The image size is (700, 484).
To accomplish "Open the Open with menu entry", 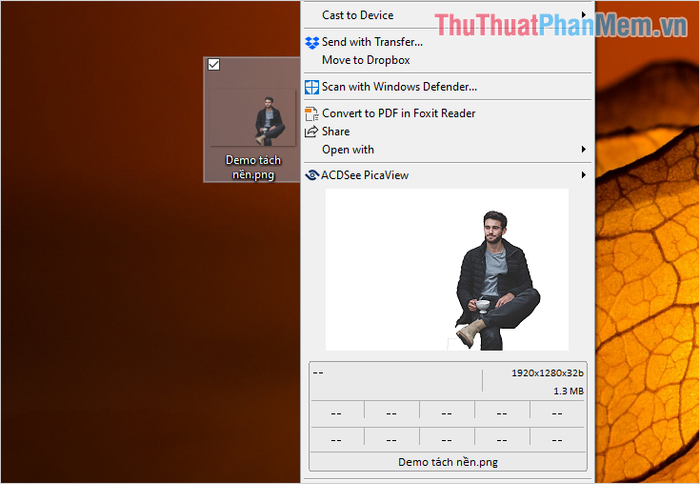I will [x=448, y=150].
